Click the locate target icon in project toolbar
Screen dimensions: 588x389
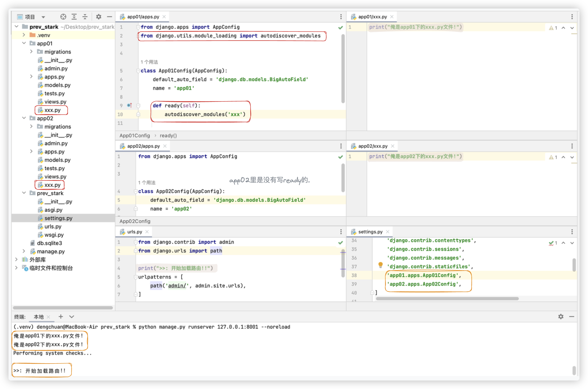tap(63, 17)
